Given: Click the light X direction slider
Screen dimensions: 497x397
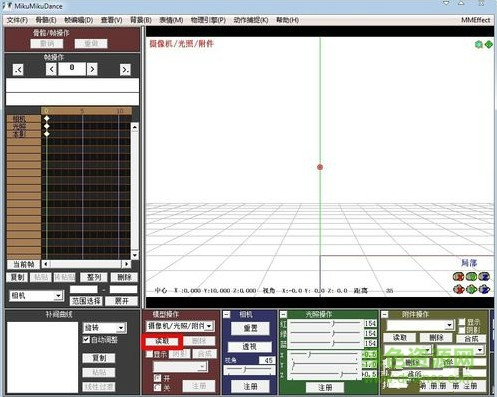Looking at the screenshot, I should [325, 354].
